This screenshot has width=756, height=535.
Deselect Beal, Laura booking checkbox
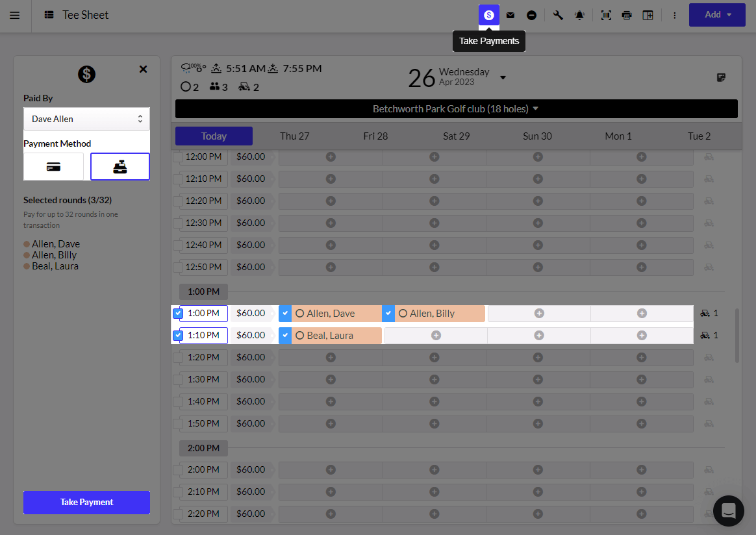tap(285, 336)
